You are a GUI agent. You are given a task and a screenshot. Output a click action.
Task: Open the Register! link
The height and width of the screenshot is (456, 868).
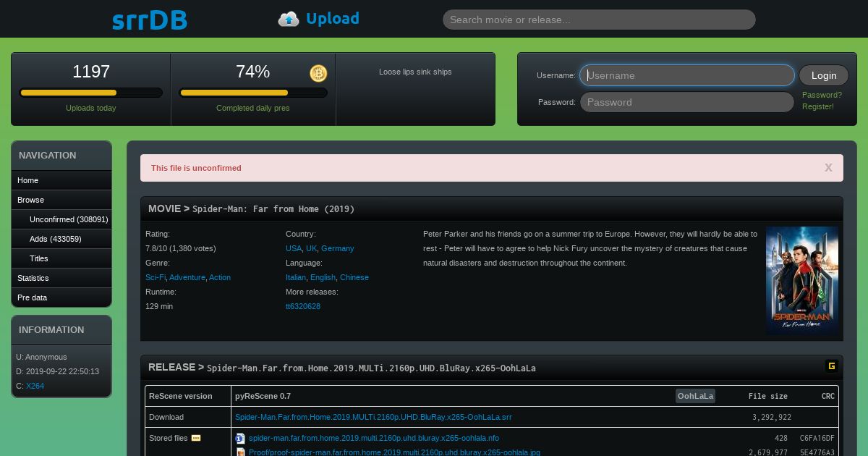pyautogui.click(x=818, y=106)
